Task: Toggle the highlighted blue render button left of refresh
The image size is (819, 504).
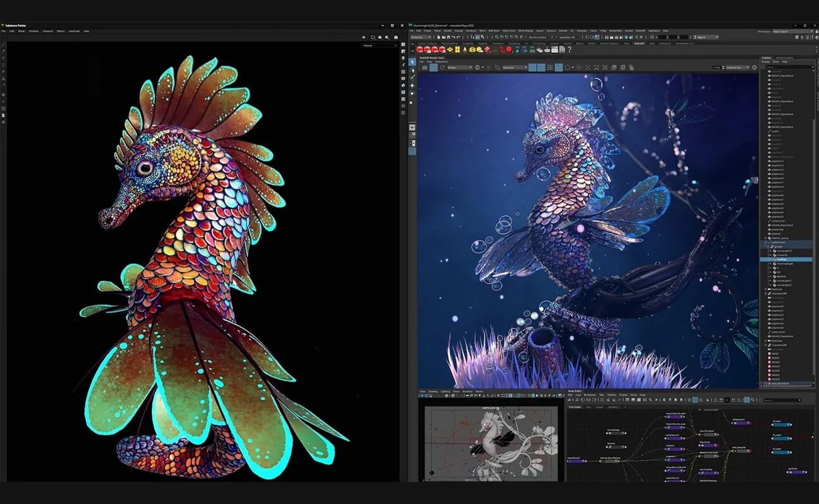Action: pyautogui.click(x=433, y=67)
